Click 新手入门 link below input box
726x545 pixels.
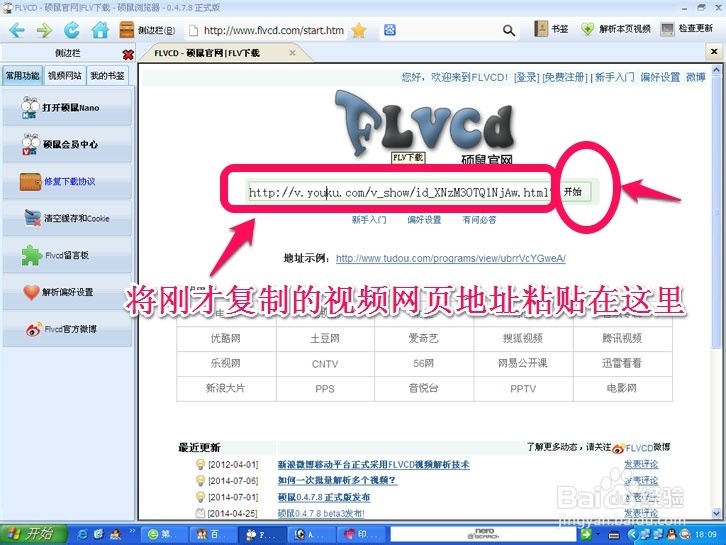click(x=369, y=220)
